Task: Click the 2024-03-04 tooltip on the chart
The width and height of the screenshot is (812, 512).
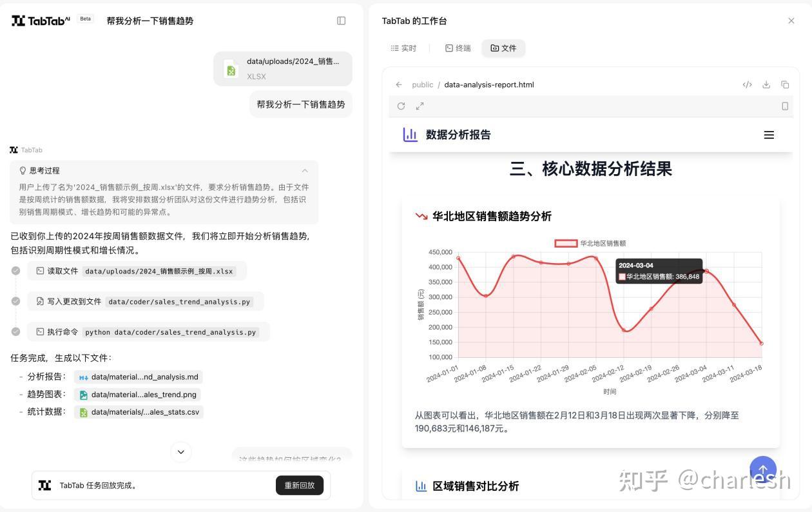Action: pos(658,271)
